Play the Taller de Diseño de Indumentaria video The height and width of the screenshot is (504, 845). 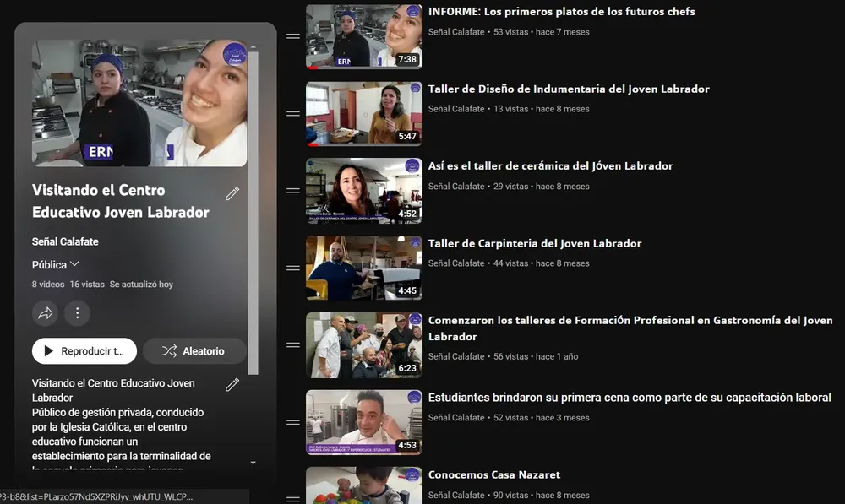[363, 113]
